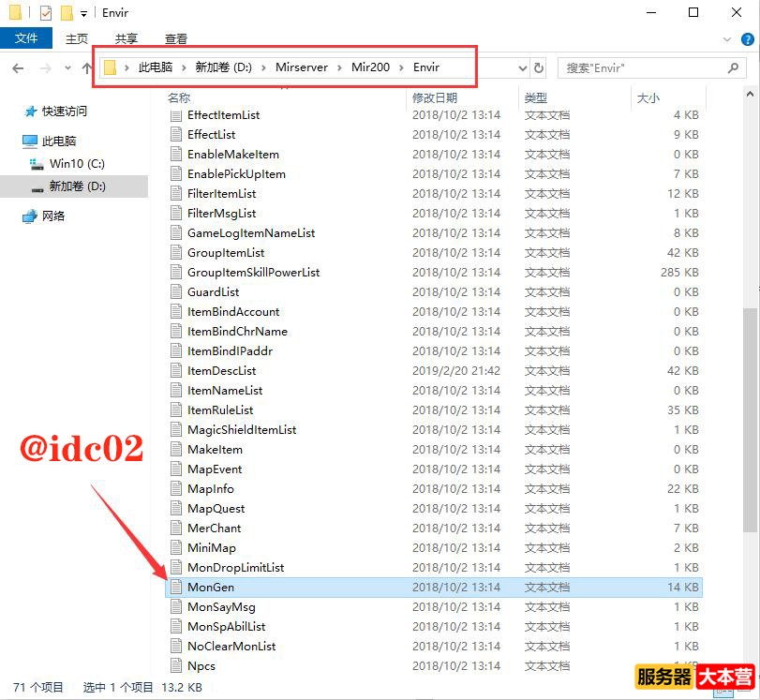Click Envir in the address breadcrumb
This screenshot has height=700, width=760.
(426, 67)
